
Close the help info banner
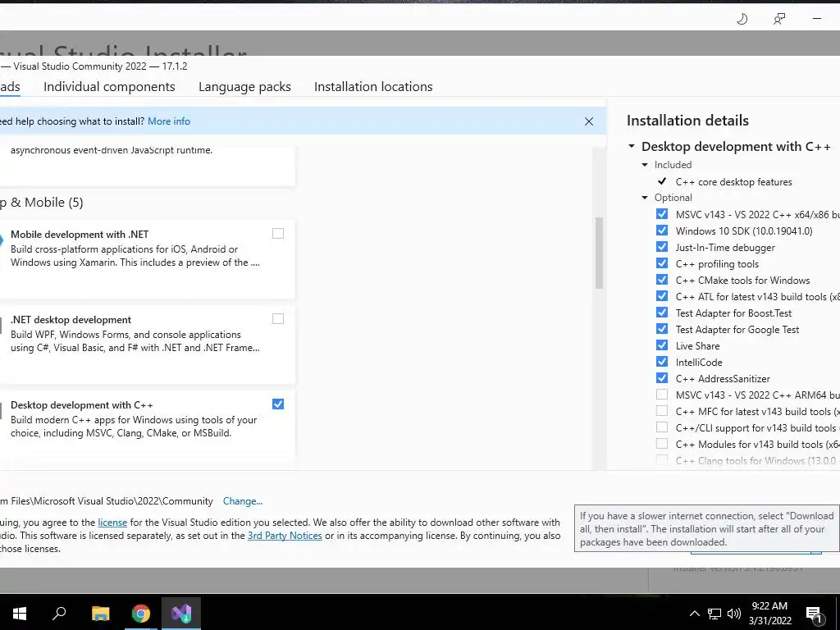(589, 121)
